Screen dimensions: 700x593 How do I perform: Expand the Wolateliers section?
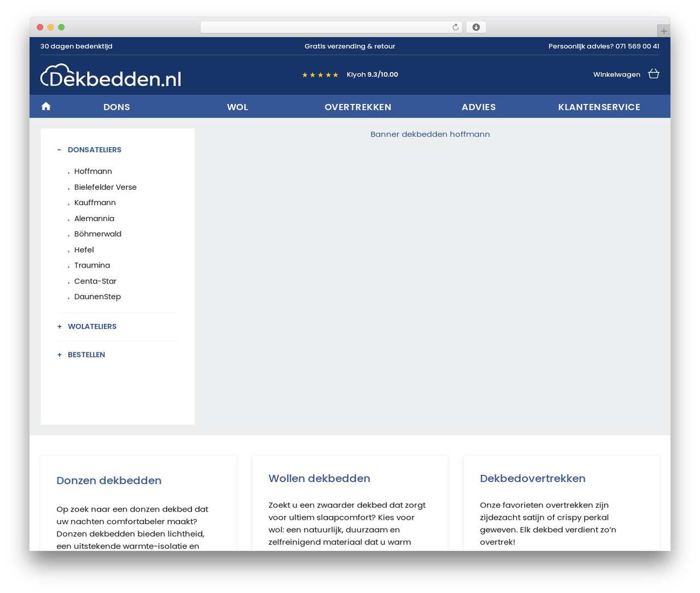pos(87,327)
